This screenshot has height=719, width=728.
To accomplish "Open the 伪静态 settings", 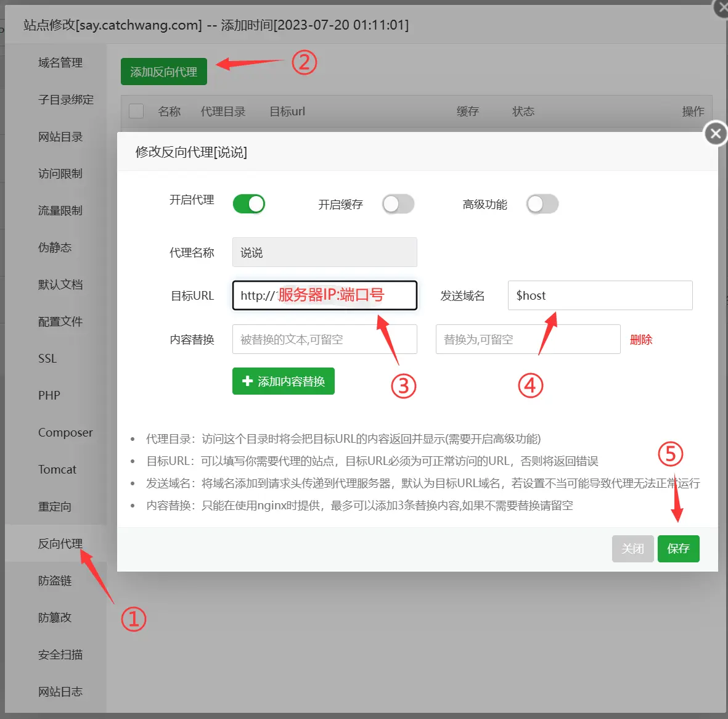I will pos(55,247).
